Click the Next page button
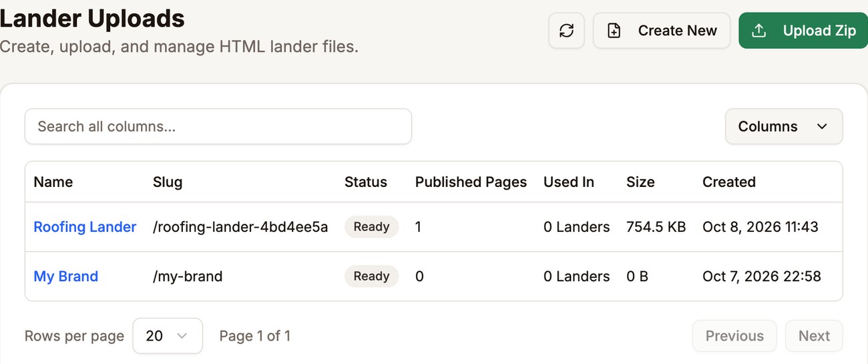The image size is (868, 364). pos(814,335)
